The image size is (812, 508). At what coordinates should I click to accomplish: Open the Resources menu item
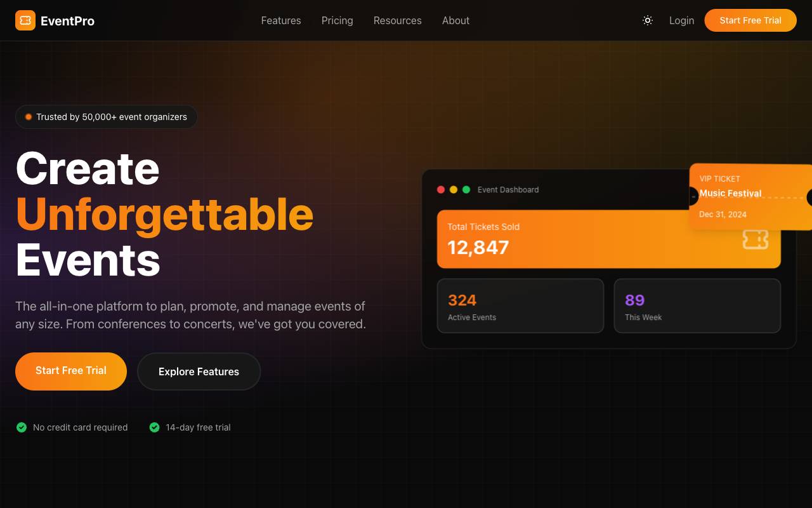pos(398,20)
